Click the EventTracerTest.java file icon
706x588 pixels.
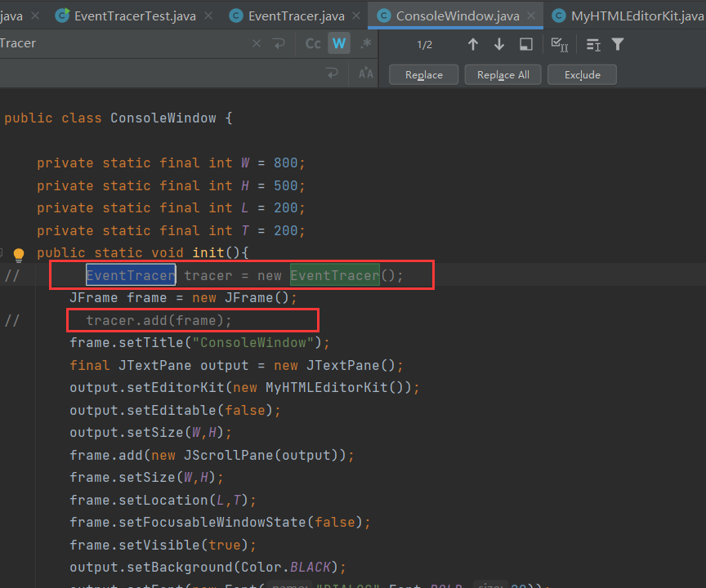click(62, 16)
